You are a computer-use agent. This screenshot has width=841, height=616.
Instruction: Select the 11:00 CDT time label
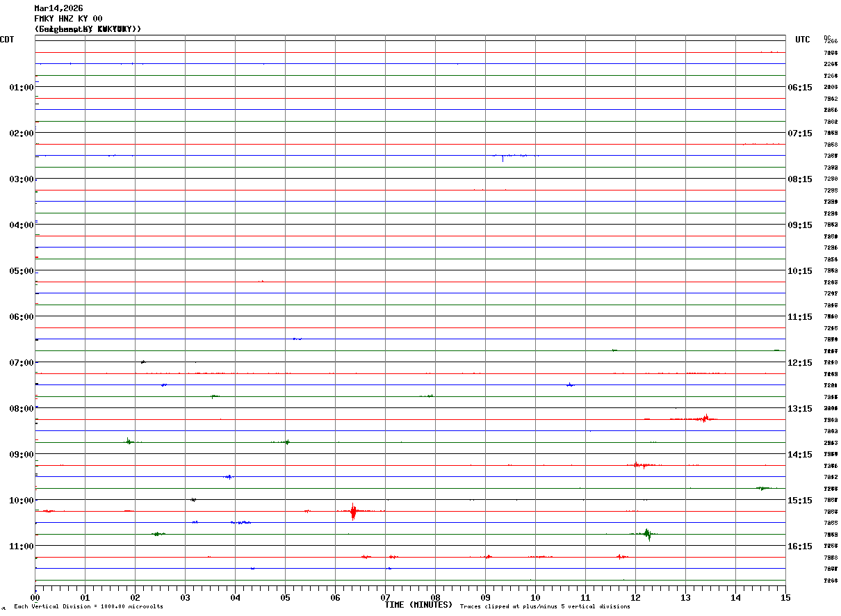[x=22, y=546]
